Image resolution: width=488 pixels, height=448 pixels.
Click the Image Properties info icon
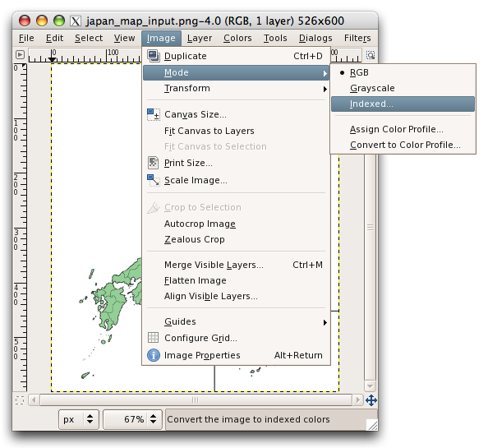click(154, 355)
